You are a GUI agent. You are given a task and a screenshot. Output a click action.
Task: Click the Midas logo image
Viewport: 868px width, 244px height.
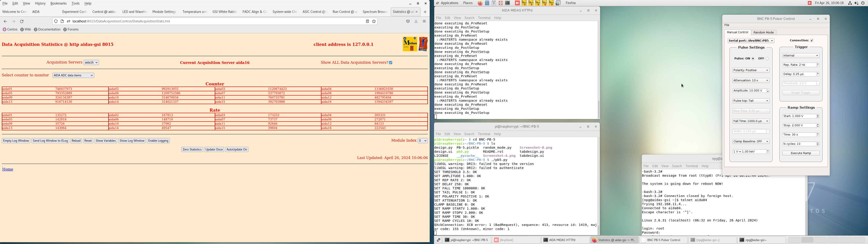point(410,44)
